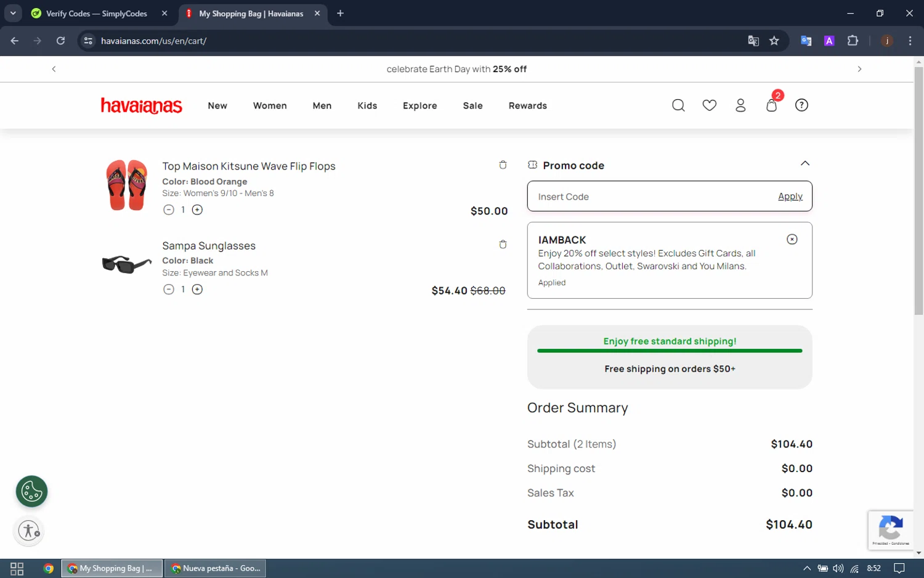Apply the promo code

coord(790,197)
